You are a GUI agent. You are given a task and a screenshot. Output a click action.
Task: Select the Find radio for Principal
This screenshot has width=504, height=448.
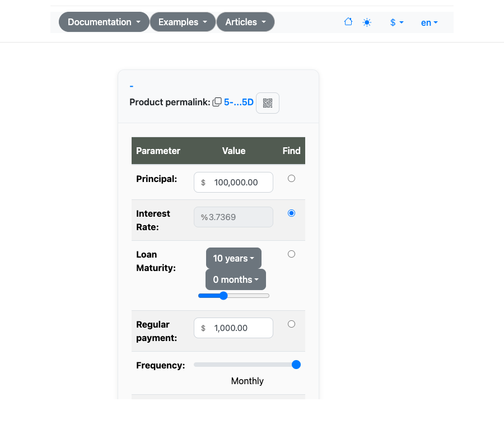tap(291, 178)
